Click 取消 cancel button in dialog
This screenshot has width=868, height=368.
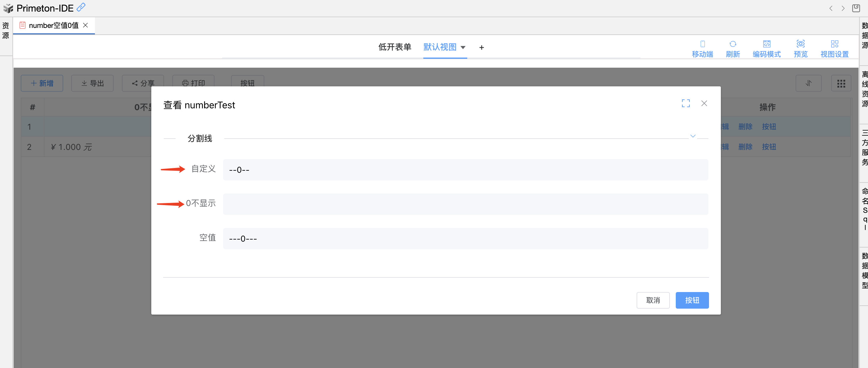tap(653, 300)
